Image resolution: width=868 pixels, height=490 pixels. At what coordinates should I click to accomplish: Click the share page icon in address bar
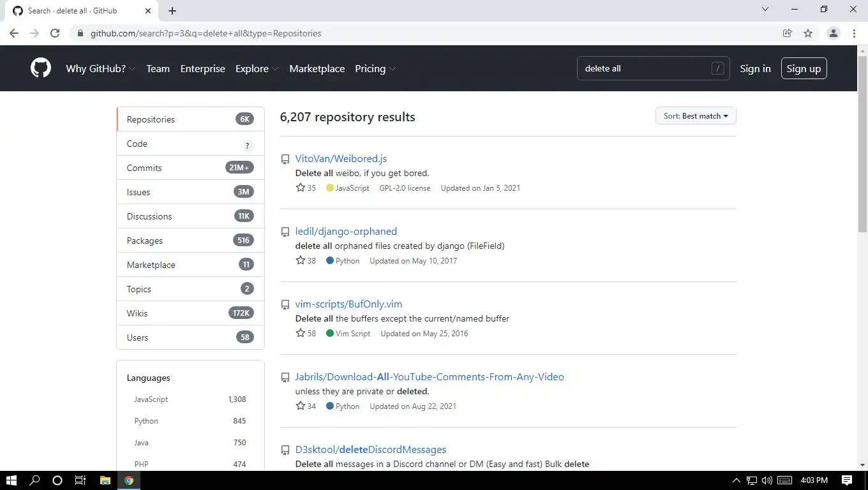point(788,33)
